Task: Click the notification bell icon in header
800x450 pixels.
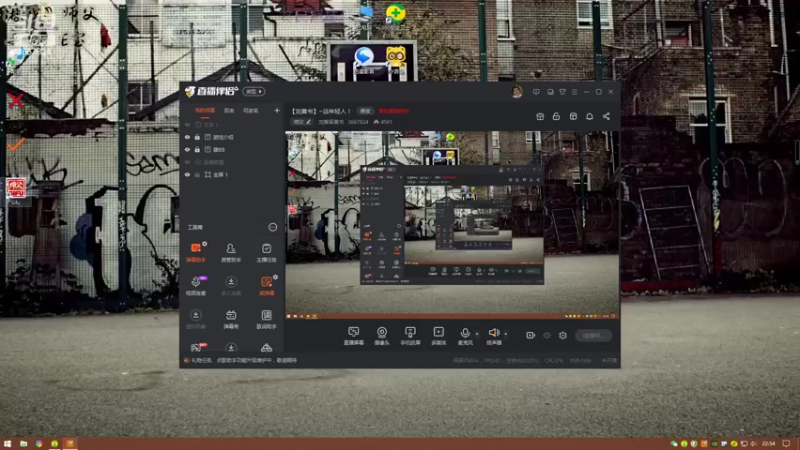Action: [589, 116]
